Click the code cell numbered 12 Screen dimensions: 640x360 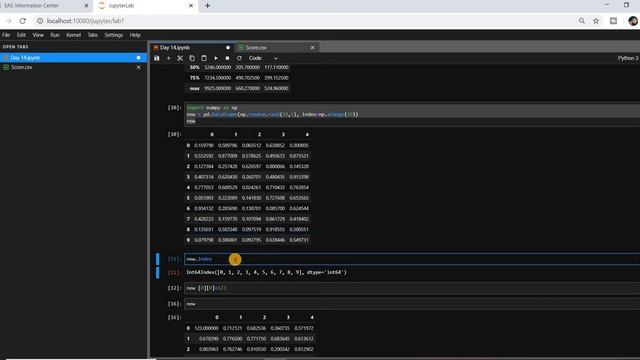click(x=412, y=288)
